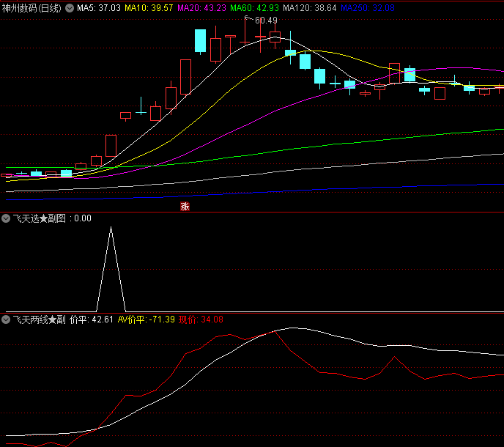Click the tallest cyan candlestick near the top

click(200, 41)
